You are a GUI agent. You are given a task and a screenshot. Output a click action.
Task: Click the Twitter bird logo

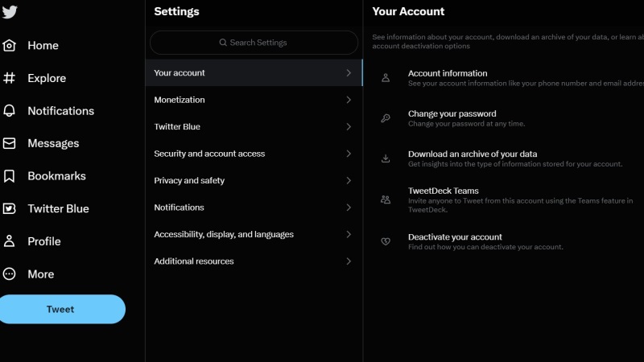9,11
